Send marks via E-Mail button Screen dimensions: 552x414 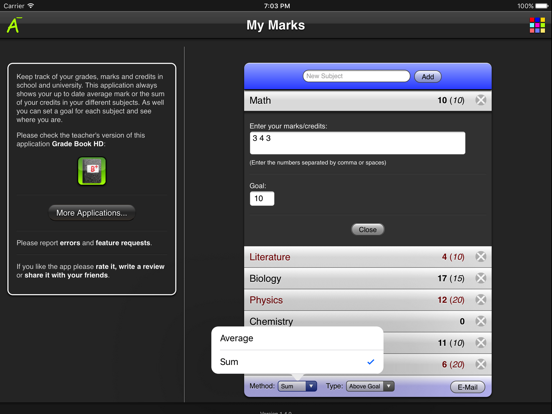(x=467, y=387)
